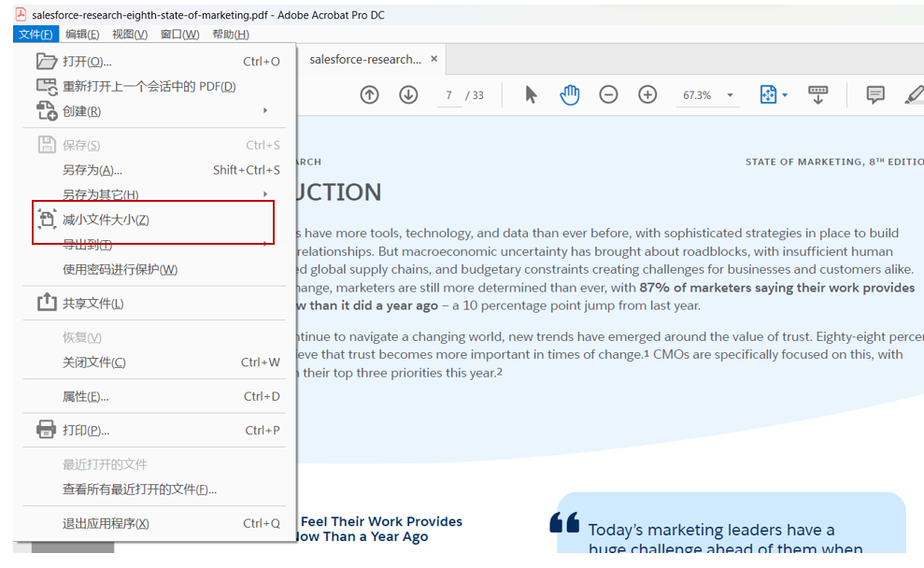Open the add comment tool

[x=875, y=94]
